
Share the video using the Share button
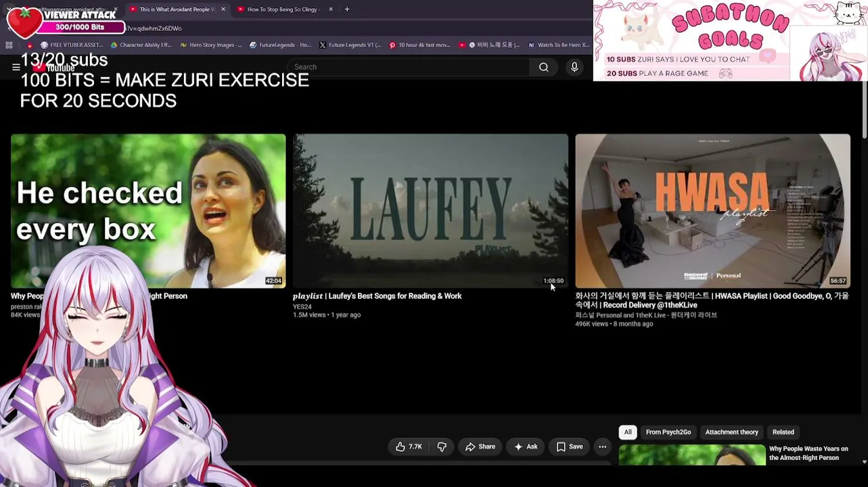point(480,446)
